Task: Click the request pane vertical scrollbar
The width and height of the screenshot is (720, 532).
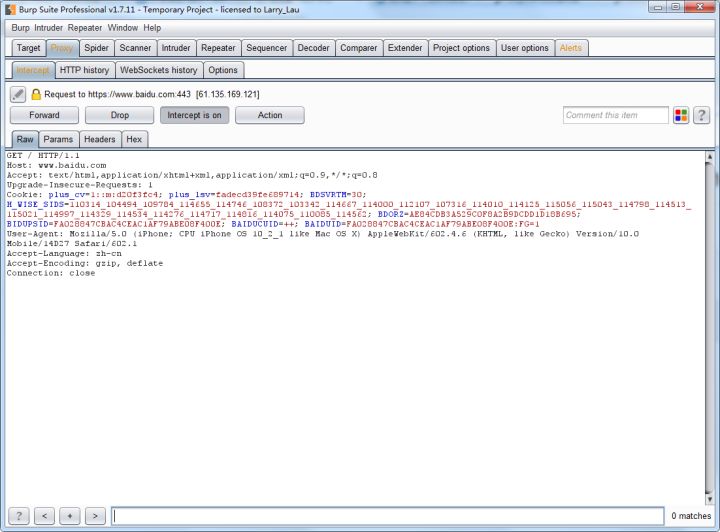Action: [x=710, y=327]
